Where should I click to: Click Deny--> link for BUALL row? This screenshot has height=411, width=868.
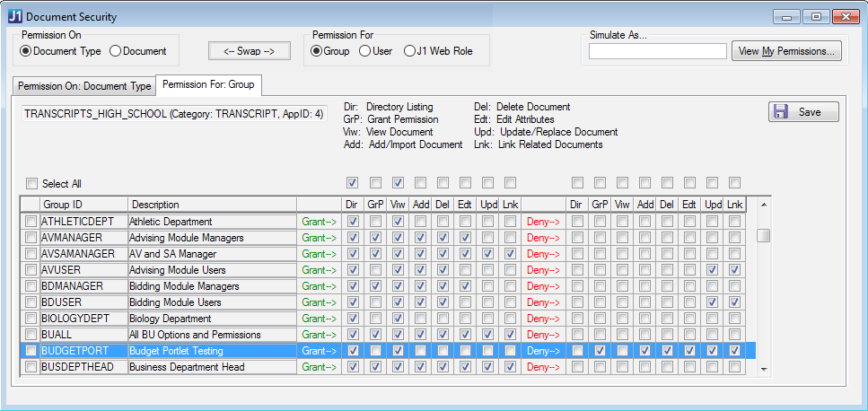(x=543, y=335)
